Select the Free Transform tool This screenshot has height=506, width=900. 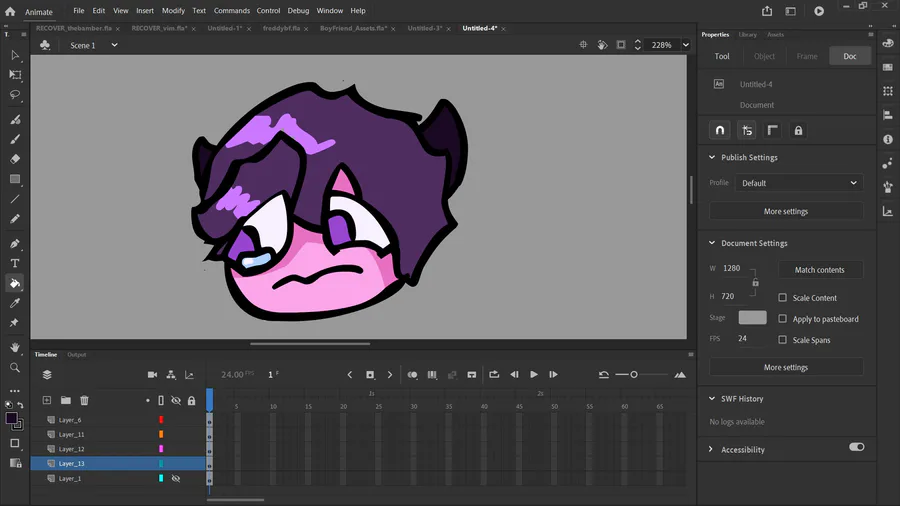tap(15, 75)
